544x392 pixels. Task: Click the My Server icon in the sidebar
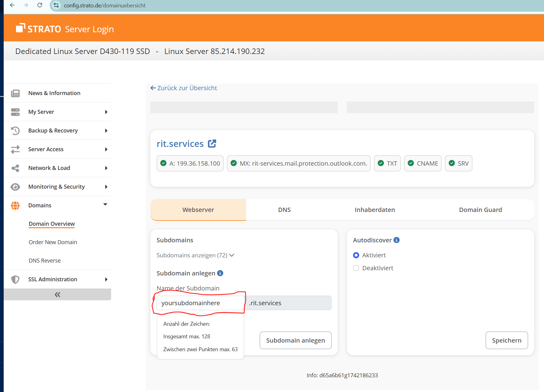point(15,112)
